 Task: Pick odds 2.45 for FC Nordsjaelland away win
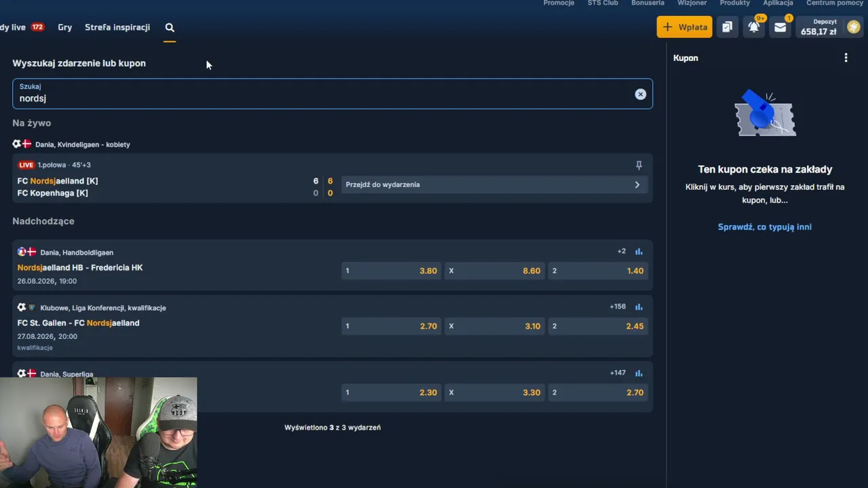point(598,327)
